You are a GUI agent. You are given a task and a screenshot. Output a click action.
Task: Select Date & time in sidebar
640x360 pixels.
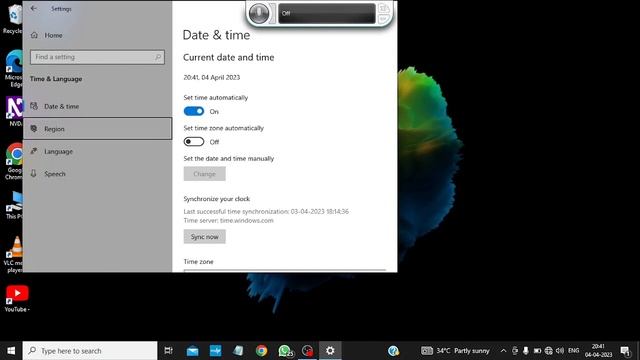pyautogui.click(x=97, y=106)
